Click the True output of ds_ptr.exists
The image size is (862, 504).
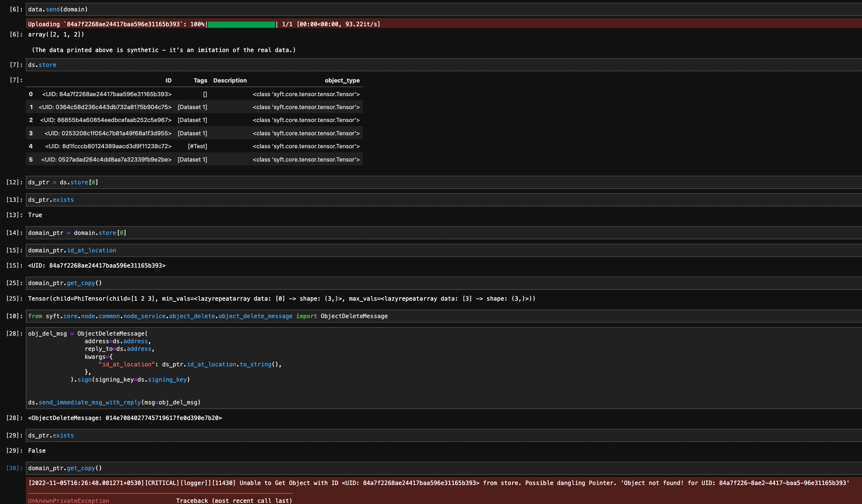35,215
